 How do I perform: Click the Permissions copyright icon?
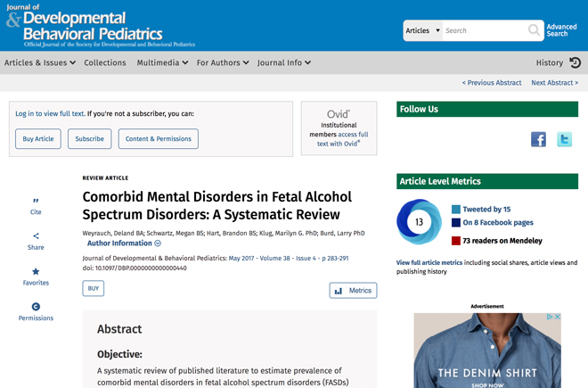36,307
